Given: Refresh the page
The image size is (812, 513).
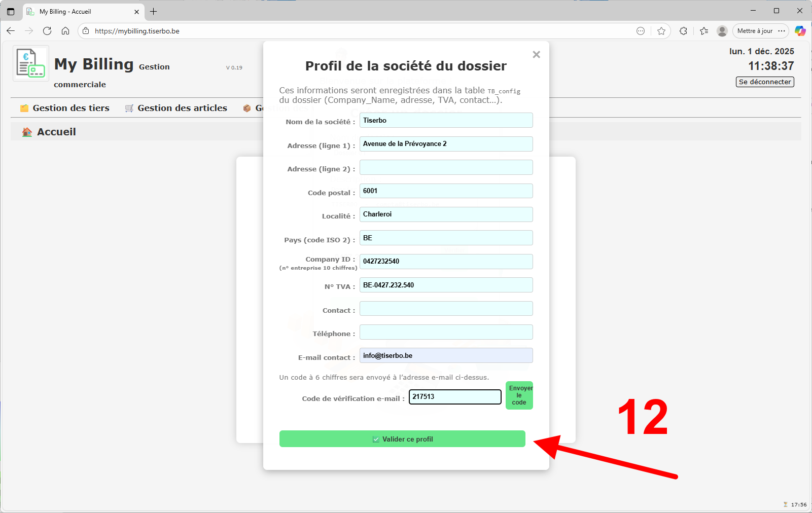Looking at the screenshot, I should [47, 31].
